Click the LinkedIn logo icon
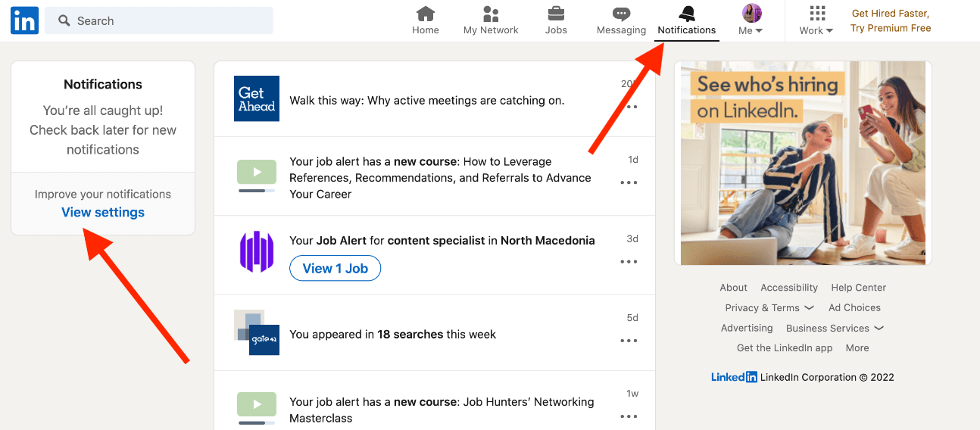Viewport: 980px width, 430px height. [24, 20]
